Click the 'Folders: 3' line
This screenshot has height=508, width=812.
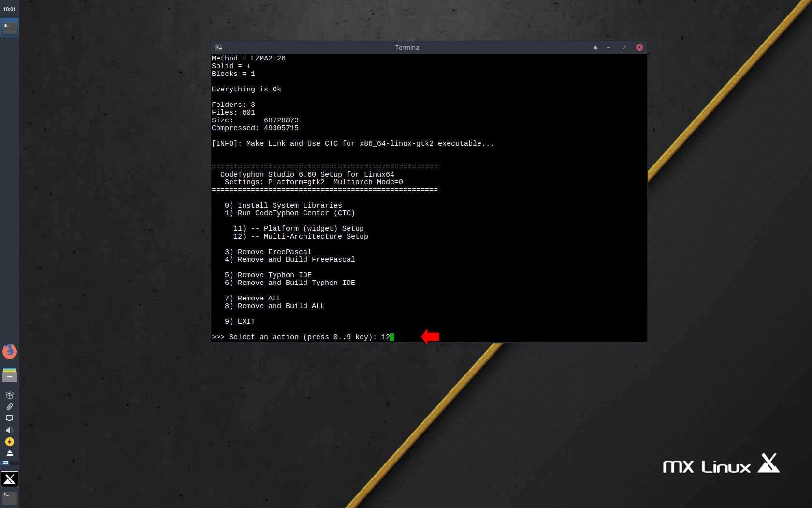[233, 105]
